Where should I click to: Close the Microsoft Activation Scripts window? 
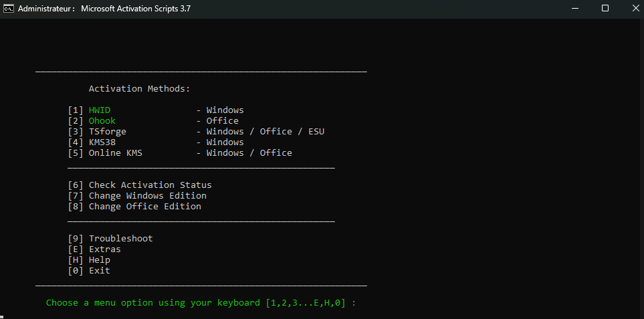[x=635, y=9]
